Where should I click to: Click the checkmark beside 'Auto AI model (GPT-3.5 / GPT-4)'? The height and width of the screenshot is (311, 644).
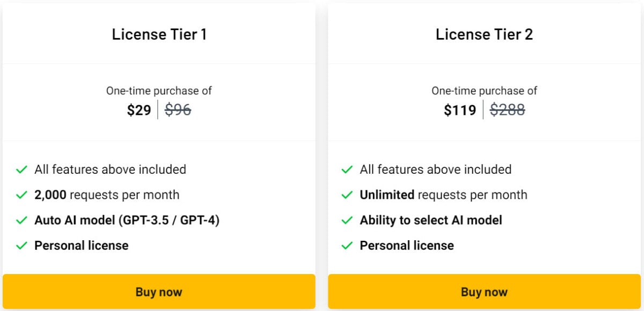point(21,220)
